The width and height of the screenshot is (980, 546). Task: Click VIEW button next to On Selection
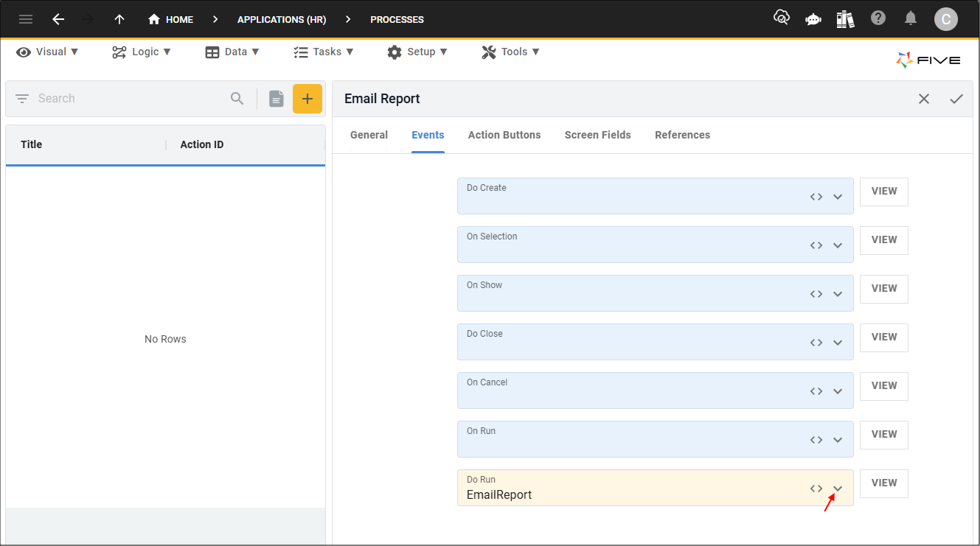click(x=883, y=240)
